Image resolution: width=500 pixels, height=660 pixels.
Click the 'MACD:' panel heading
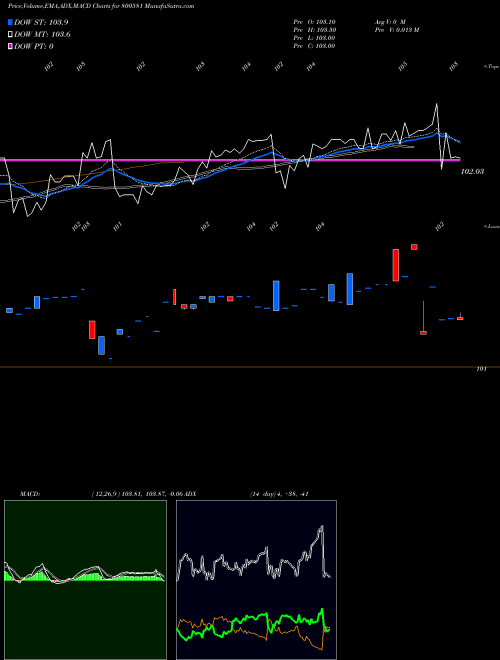coord(30,494)
